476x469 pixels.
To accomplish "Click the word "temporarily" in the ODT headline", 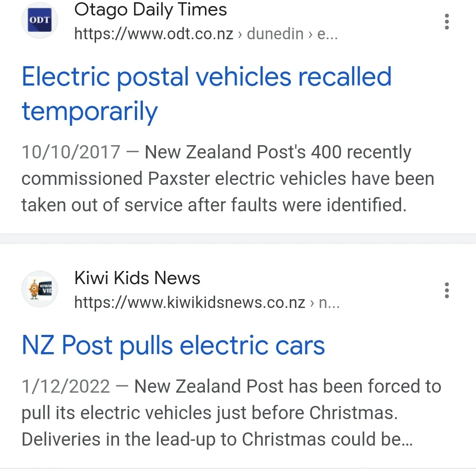I will pyautogui.click(x=89, y=111).
